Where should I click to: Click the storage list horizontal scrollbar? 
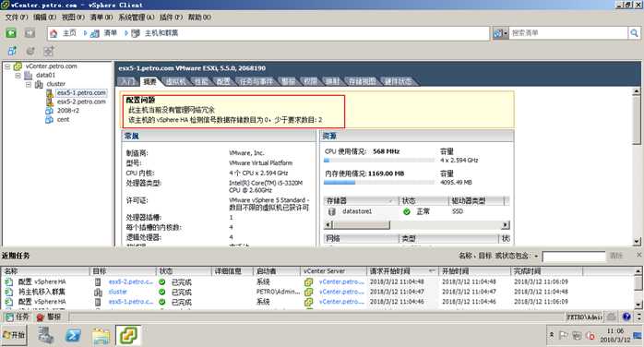click(x=418, y=225)
